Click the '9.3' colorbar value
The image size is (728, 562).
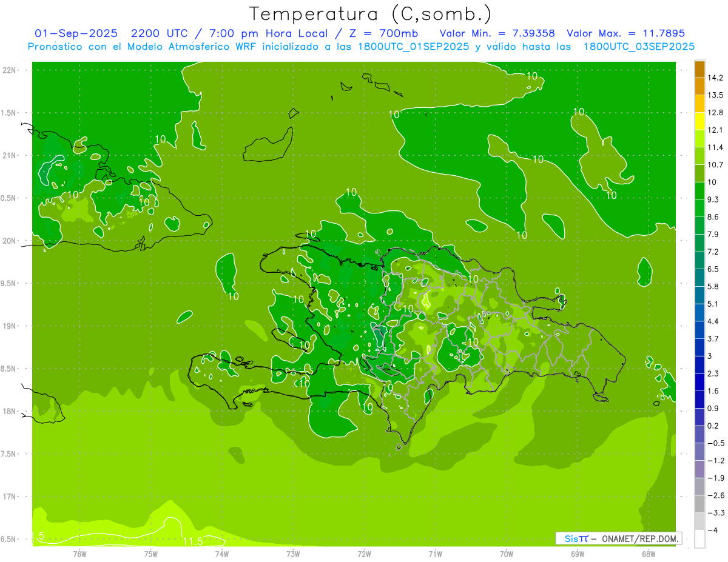713,199
